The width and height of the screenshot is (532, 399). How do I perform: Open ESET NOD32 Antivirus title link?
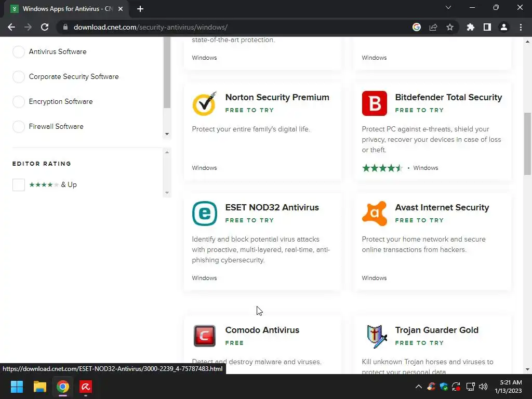272,207
